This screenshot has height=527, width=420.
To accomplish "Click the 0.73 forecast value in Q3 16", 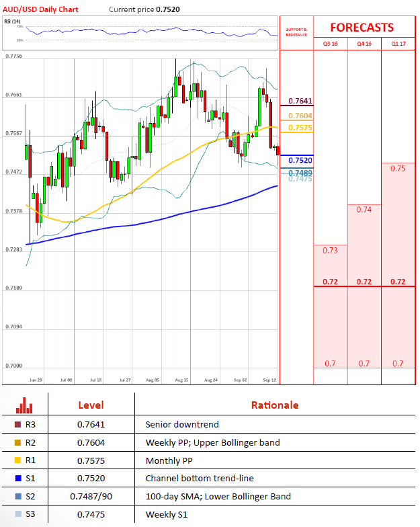I will (x=331, y=250).
